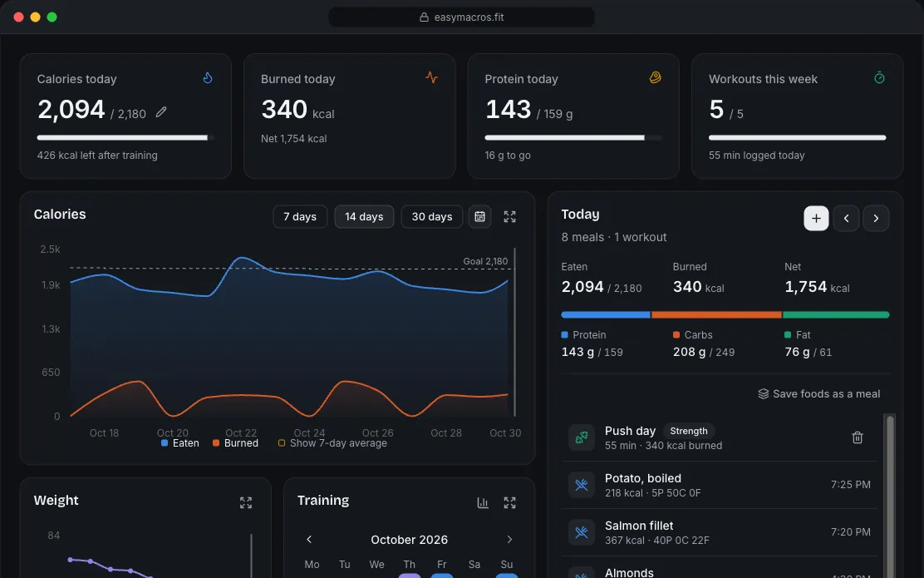Click the food icon beside Salmon fillet
This screenshot has width=924, height=578.
[582, 532]
